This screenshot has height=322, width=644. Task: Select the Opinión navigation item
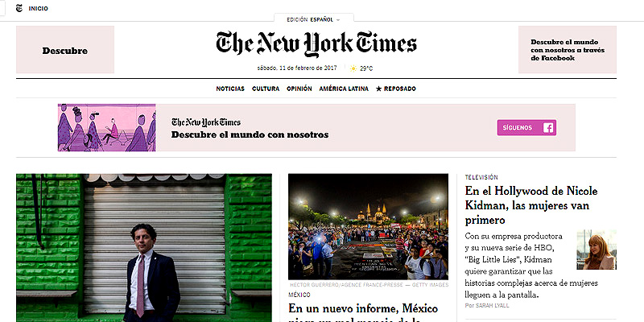click(299, 89)
